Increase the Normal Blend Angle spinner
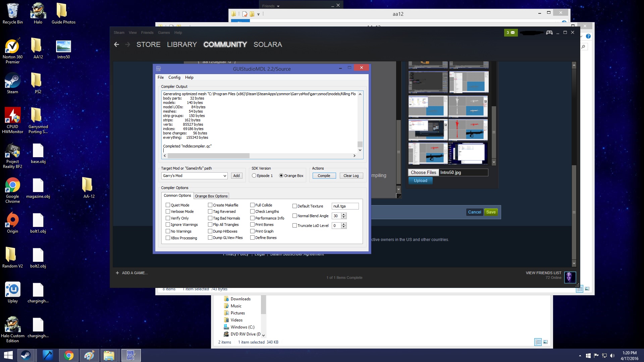 pyautogui.click(x=343, y=215)
